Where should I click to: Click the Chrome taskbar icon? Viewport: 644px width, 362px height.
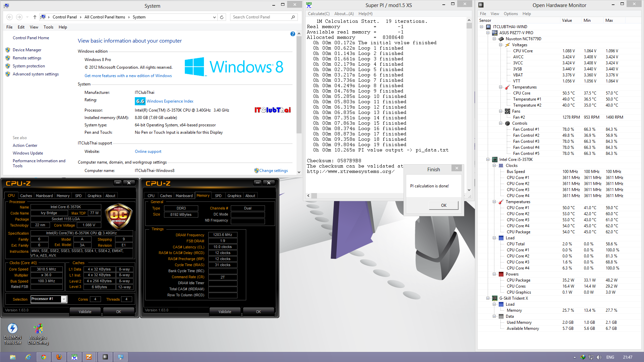44,357
